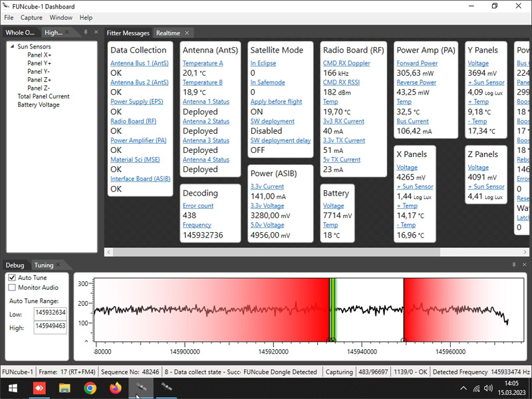Open the Capture menu
This screenshot has height=399, width=532.
coord(31,18)
